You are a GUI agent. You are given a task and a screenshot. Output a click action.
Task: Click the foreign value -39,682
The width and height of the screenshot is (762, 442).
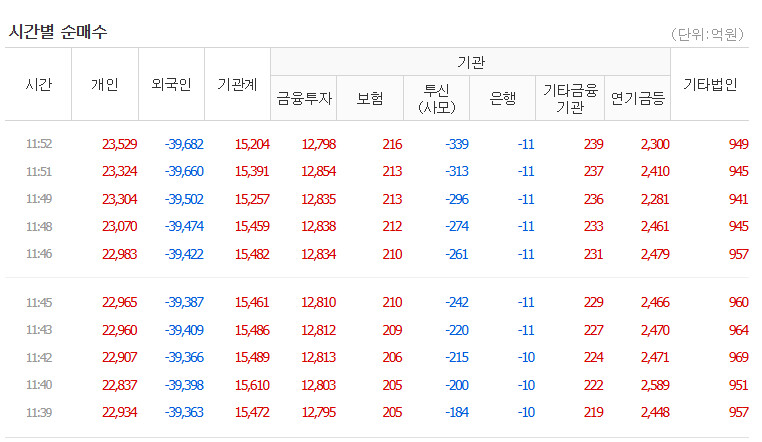tap(184, 144)
